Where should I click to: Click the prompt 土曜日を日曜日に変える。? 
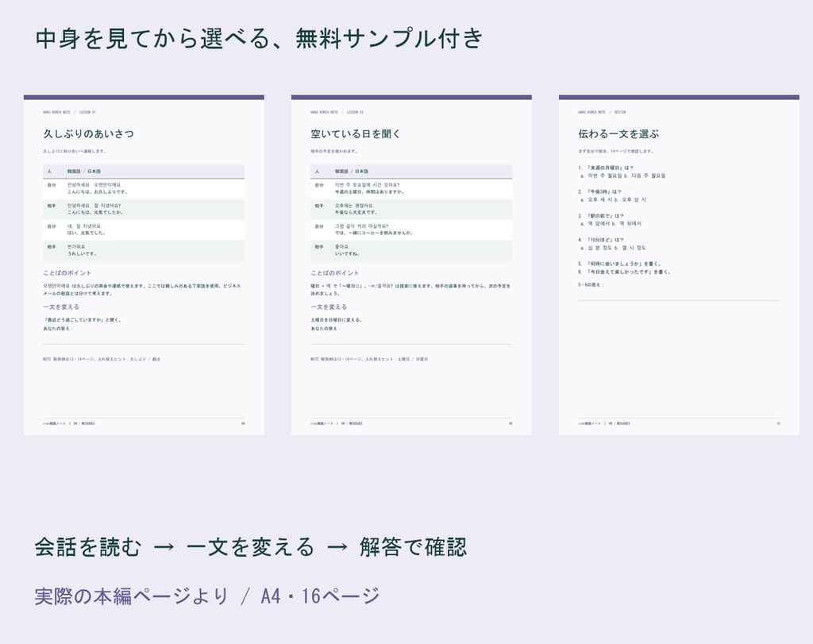click(x=337, y=320)
